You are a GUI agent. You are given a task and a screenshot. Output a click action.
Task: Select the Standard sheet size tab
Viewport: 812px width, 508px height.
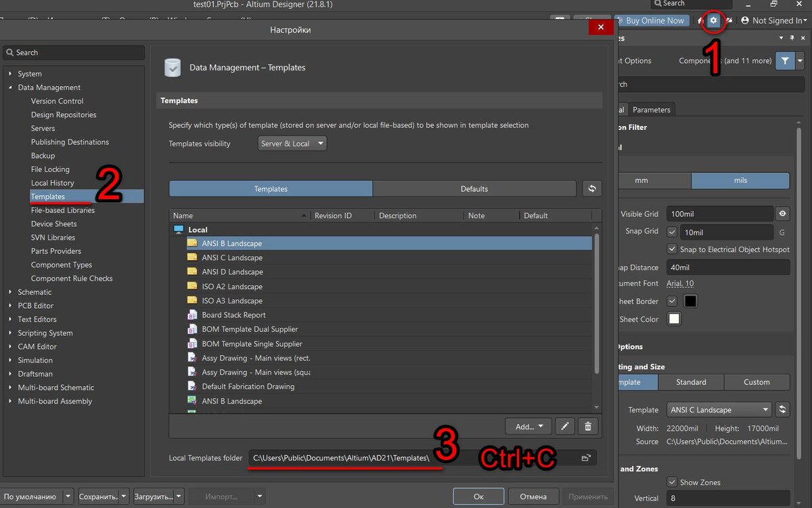click(x=691, y=382)
